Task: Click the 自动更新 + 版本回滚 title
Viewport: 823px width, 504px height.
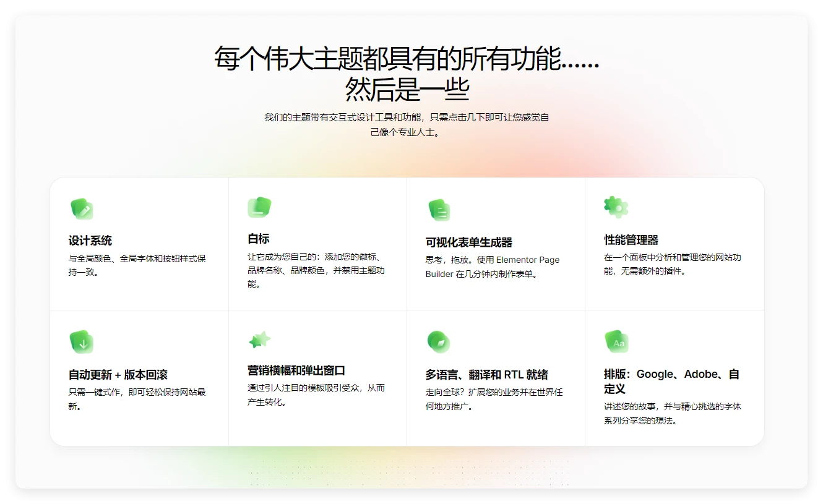Action: click(x=118, y=375)
